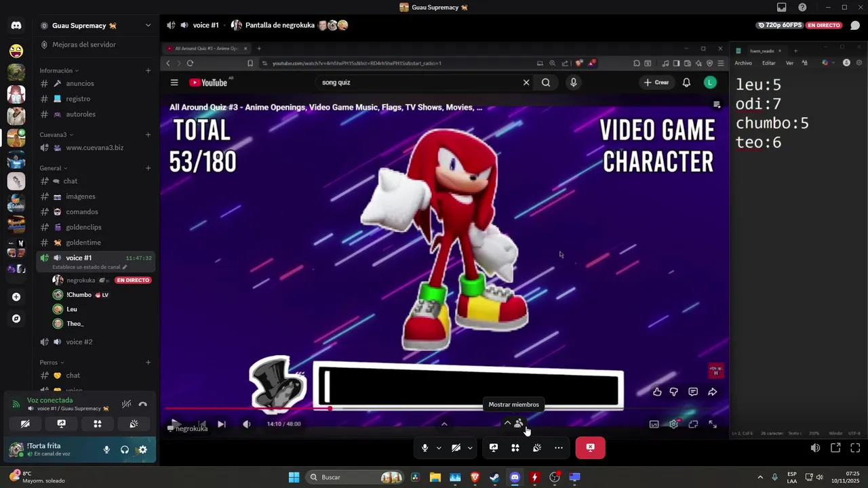Share your screen from the voice panel
Screen dimensions: 868x488
(x=62, y=424)
